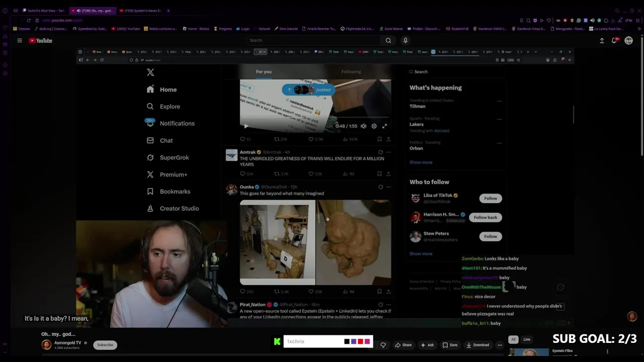
Task: Select the All filter chip
Action: [x=513, y=339]
